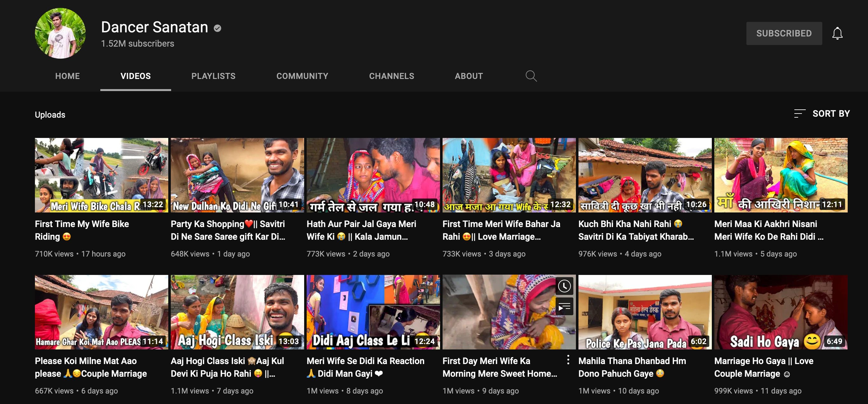868x404 pixels.
Task: Click Add to Queue icon on thumbnail
Action: click(564, 307)
